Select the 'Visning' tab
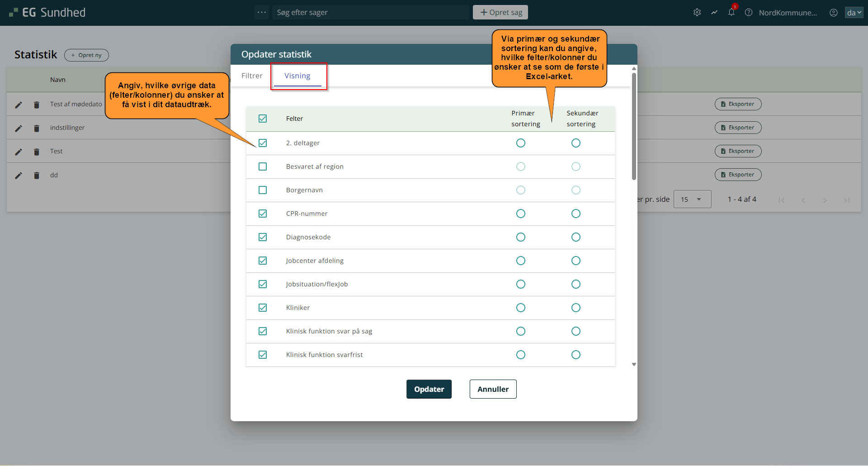The height and width of the screenshot is (466, 868). tap(297, 76)
